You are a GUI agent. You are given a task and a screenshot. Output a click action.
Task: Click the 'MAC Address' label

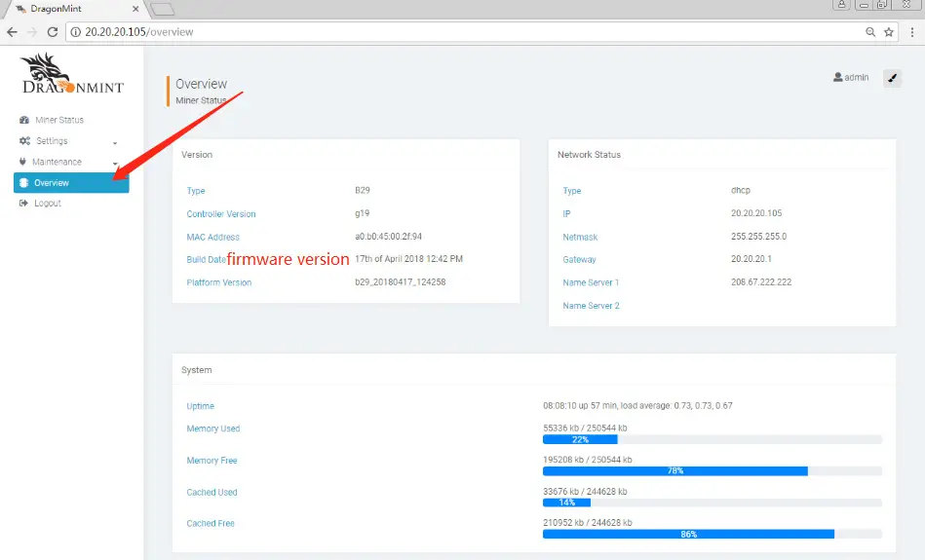pos(212,237)
